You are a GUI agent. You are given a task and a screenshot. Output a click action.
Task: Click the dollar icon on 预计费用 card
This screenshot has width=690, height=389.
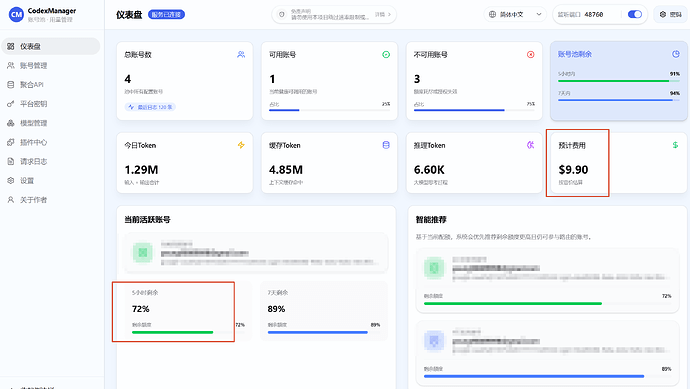coord(675,145)
